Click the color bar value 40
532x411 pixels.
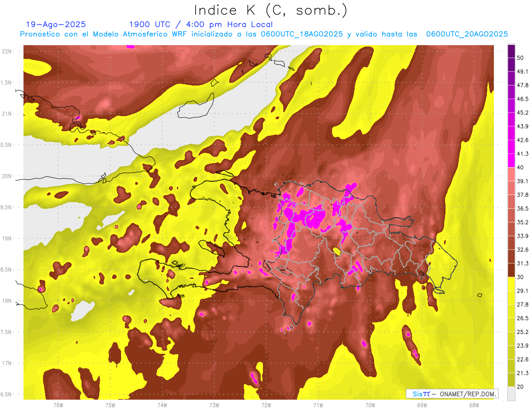tap(521, 168)
